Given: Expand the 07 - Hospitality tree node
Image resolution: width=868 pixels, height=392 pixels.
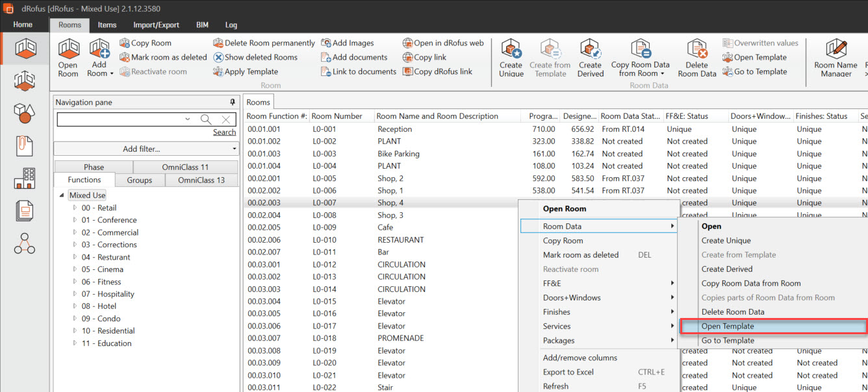Looking at the screenshot, I should tap(75, 294).
